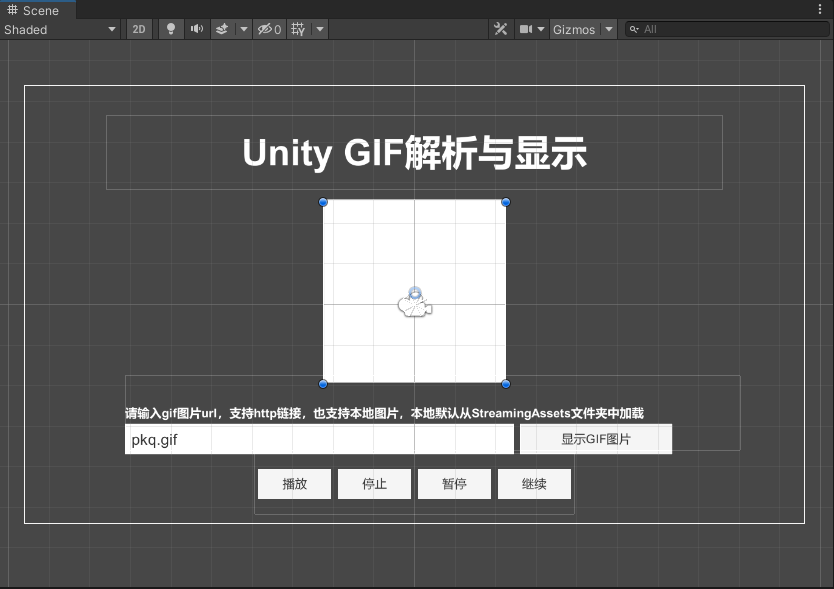
Task: Click the pkq.gif input field
Action: 318,439
